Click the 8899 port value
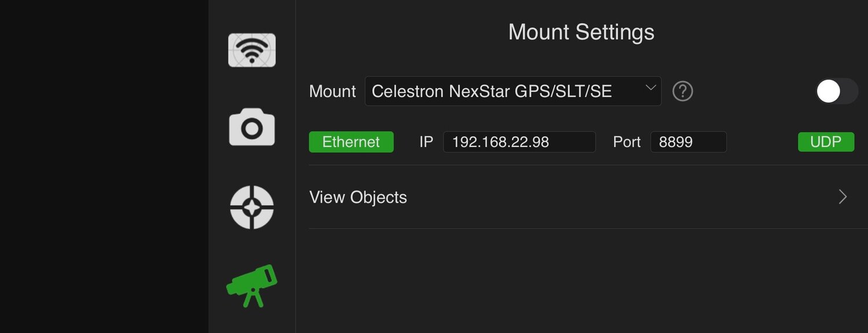This screenshot has width=868, height=333. coord(676,142)
